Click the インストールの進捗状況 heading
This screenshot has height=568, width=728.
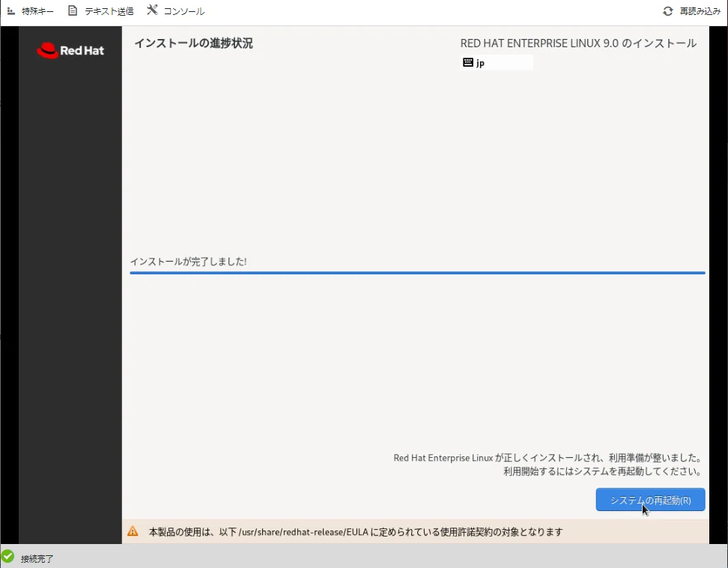pyautogui.click(x=193, y=43)
